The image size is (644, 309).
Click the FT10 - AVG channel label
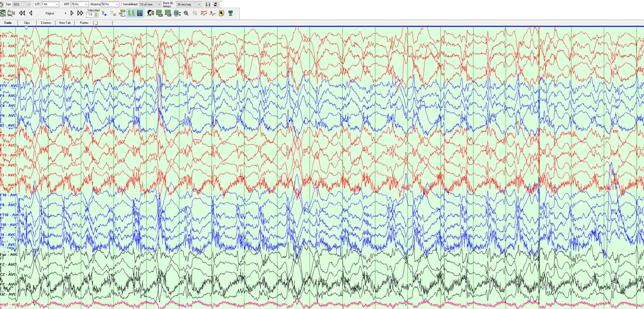10,215
